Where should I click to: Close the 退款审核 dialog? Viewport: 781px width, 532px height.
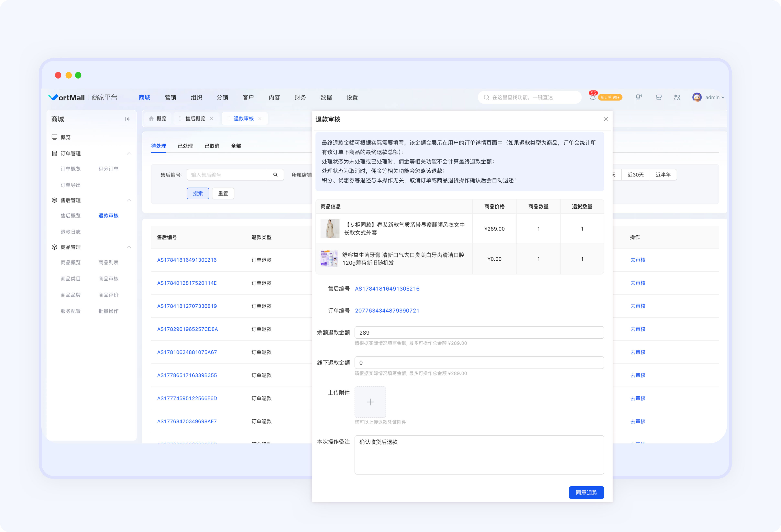coord(606,119)
